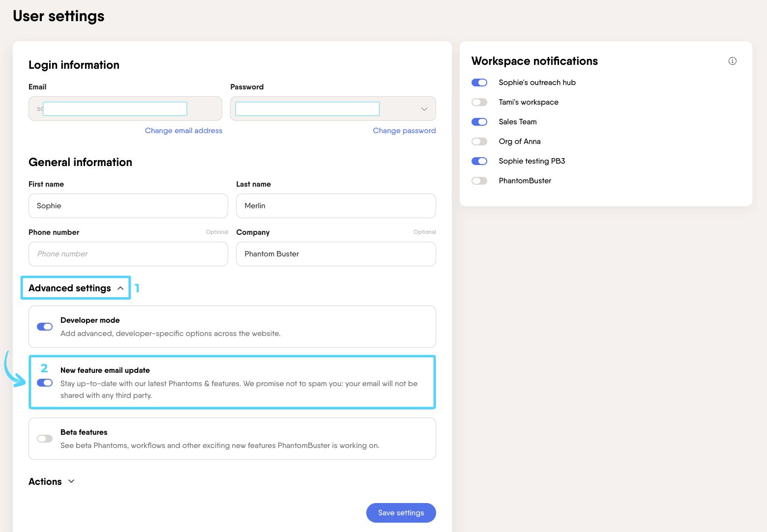Click the Save settings button
This screenshot has width=767, height=532.
401,513
